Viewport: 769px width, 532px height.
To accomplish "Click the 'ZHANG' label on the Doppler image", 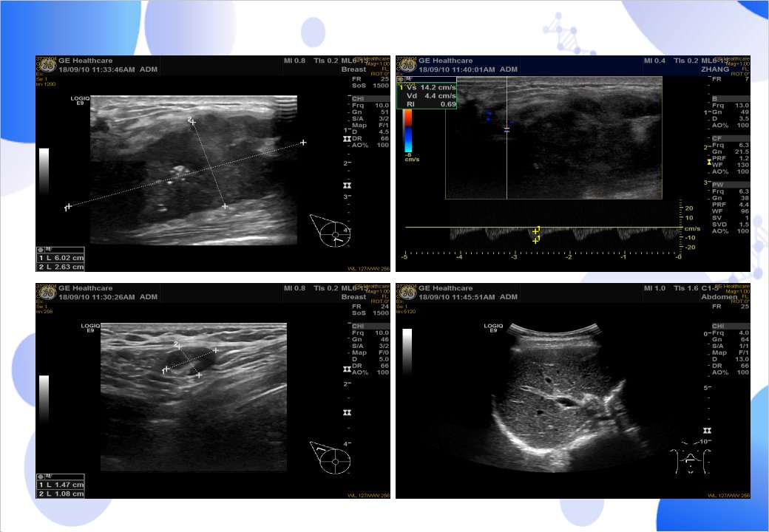I will pyautogui.click(x=715, y=69).
